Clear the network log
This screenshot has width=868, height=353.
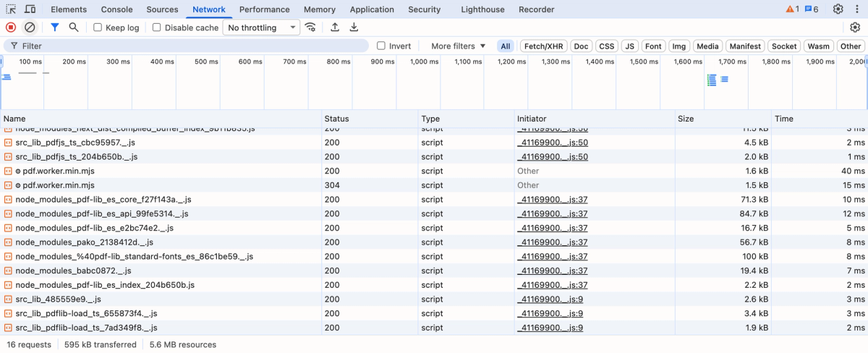coord(30,27)
